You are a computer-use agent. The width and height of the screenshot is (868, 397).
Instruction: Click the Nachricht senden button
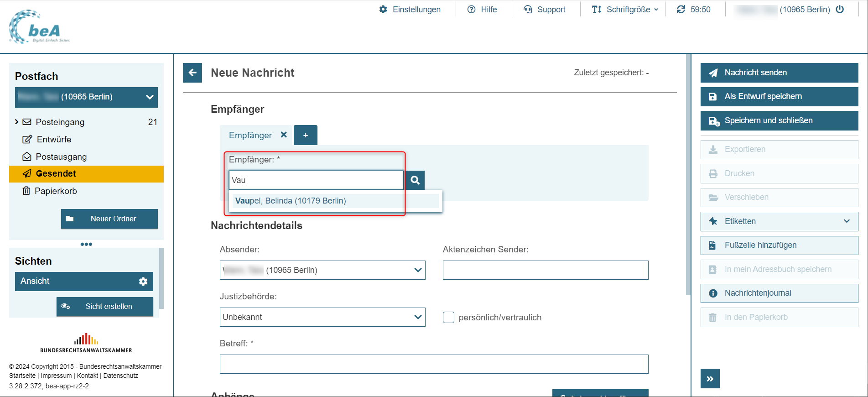coord(779,73)
